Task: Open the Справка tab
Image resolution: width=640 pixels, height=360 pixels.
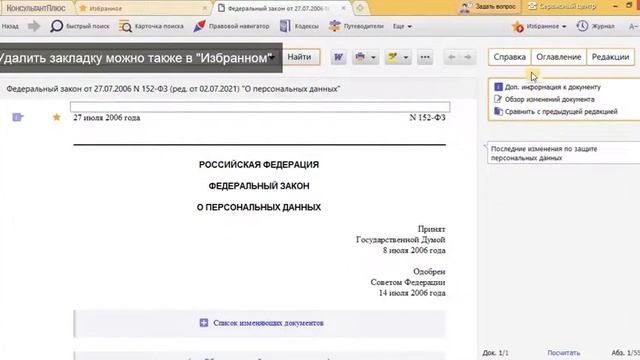Action: click(509, 57)
